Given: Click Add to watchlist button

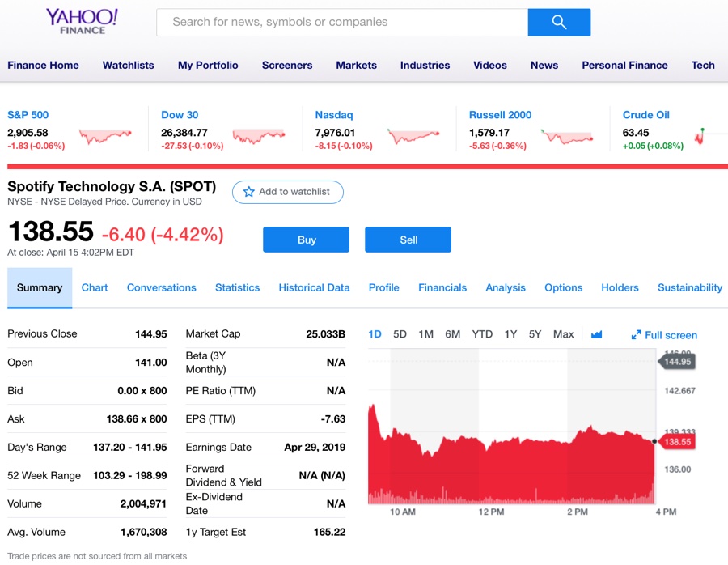Looking at the screenshot, I should tap(288, 192).
